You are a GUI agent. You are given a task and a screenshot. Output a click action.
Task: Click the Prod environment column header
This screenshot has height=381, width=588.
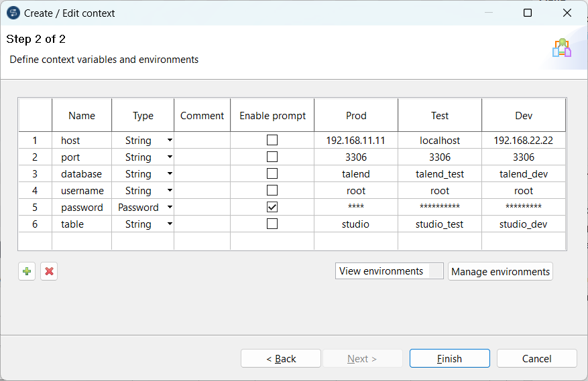pos(356,116)
